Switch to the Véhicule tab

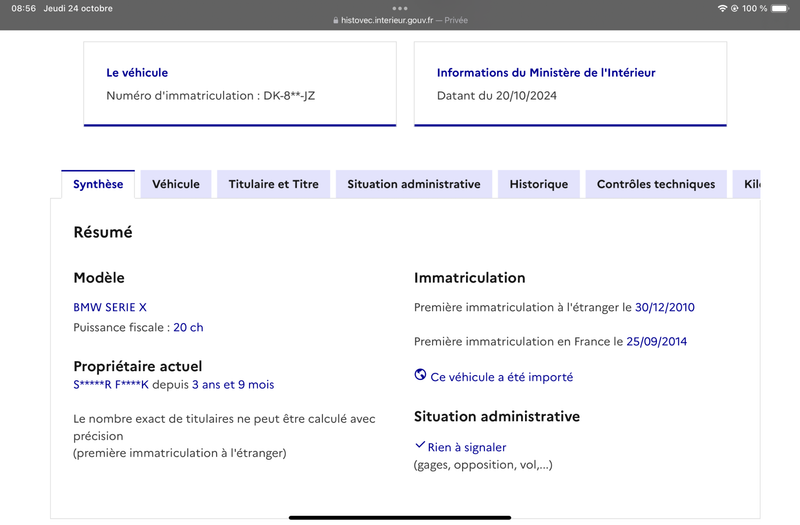pos(176,184)
